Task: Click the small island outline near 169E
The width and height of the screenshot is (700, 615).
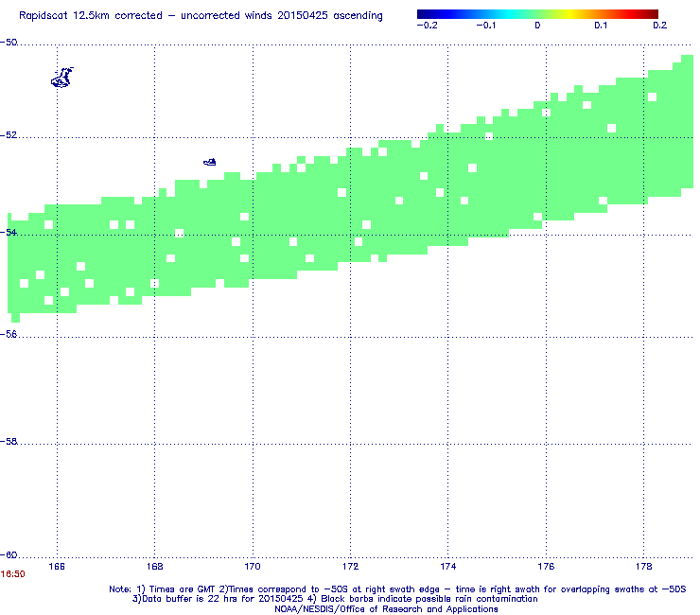Action: (x=210, y=162)
